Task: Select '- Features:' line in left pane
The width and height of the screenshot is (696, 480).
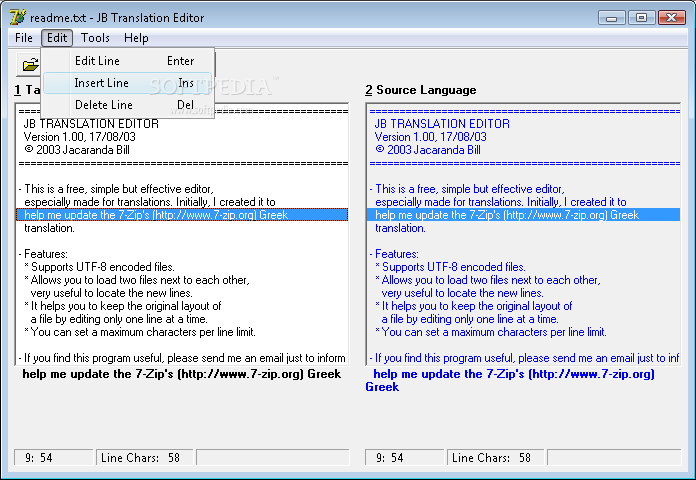Action: click(43, 254)
